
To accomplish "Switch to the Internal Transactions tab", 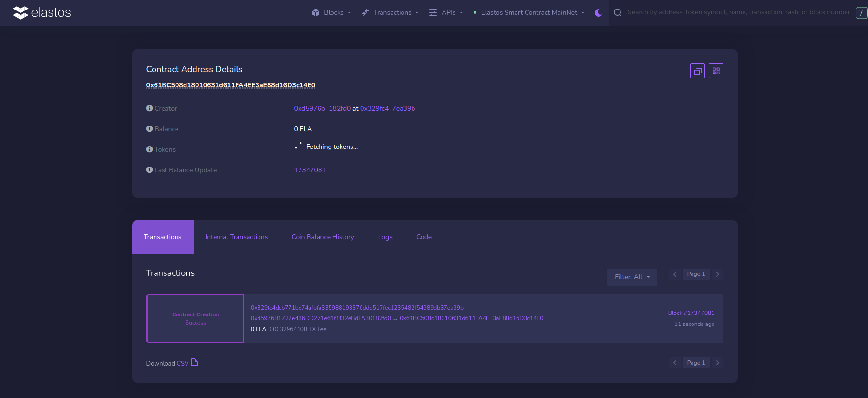I will tap(236, 237).
